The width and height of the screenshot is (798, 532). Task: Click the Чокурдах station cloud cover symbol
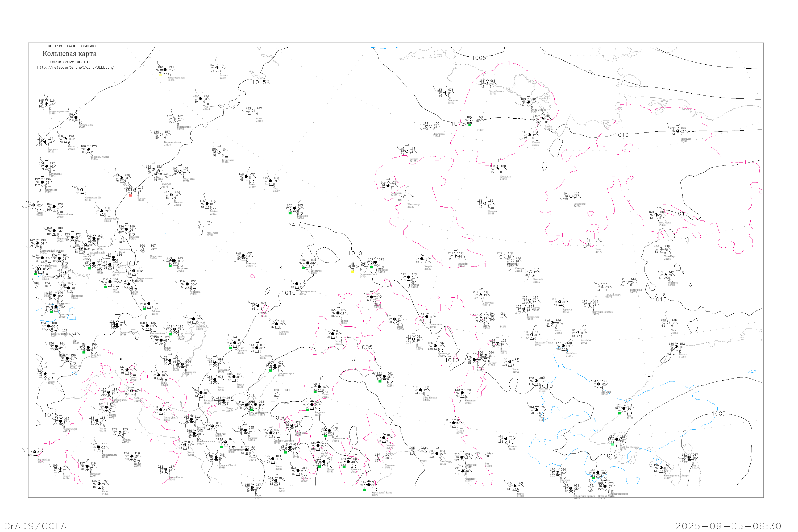pos(678,131)
